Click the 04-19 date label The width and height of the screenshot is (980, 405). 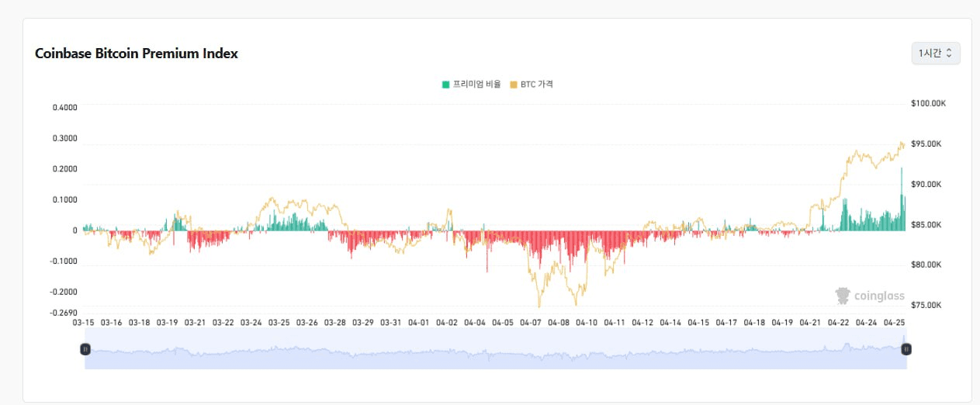(782, 322)
